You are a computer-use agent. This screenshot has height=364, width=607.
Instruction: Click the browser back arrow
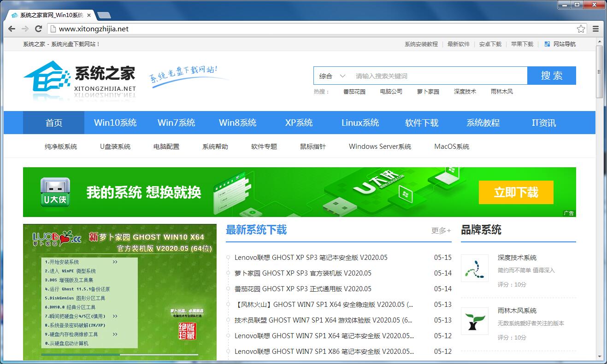(x=12, y=29)
